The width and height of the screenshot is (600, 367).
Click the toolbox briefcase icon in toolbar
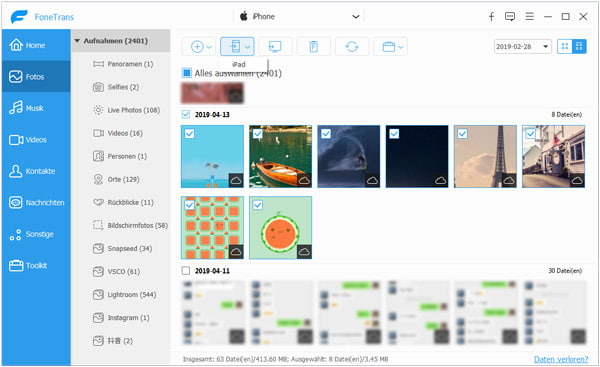388,47
